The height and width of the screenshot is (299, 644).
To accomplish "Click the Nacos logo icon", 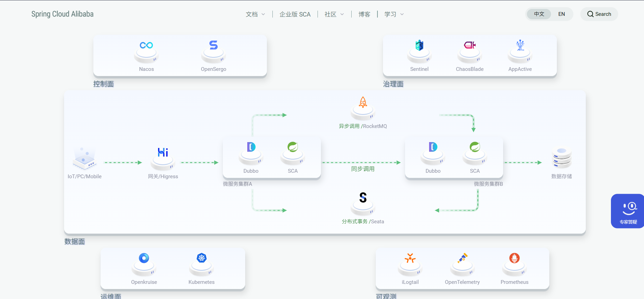I will (x=146, y=45).
